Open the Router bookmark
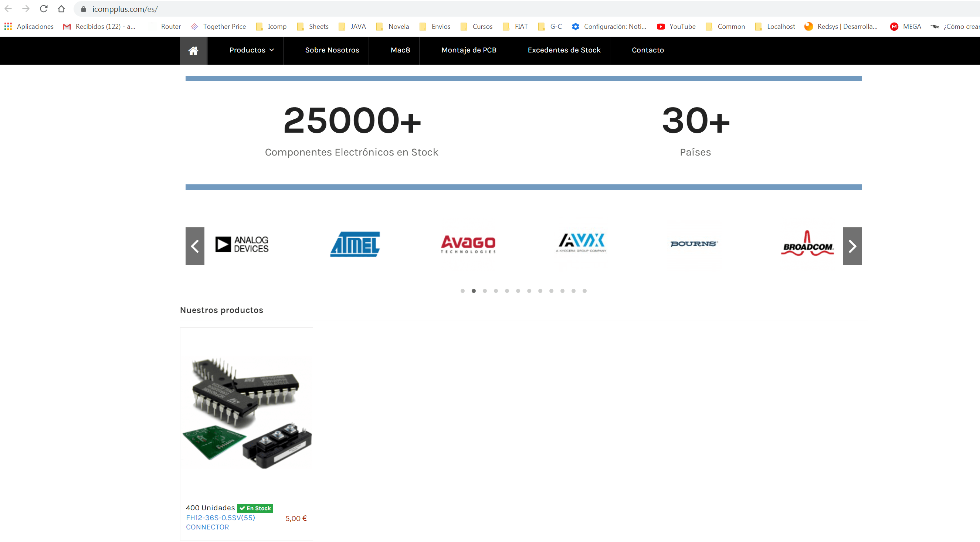The image size is (980, 542). (x=166, y=26)
